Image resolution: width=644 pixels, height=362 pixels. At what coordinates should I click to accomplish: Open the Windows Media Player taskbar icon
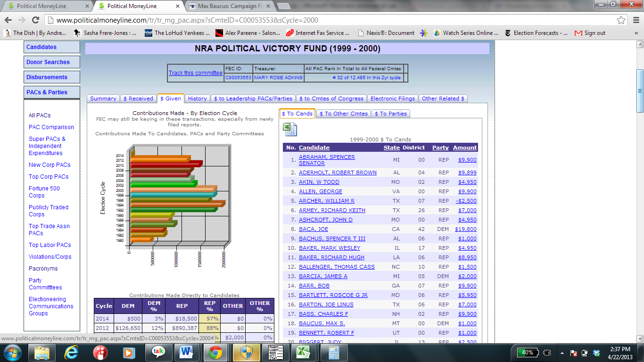pyautogui.click(x=128, y=353)
